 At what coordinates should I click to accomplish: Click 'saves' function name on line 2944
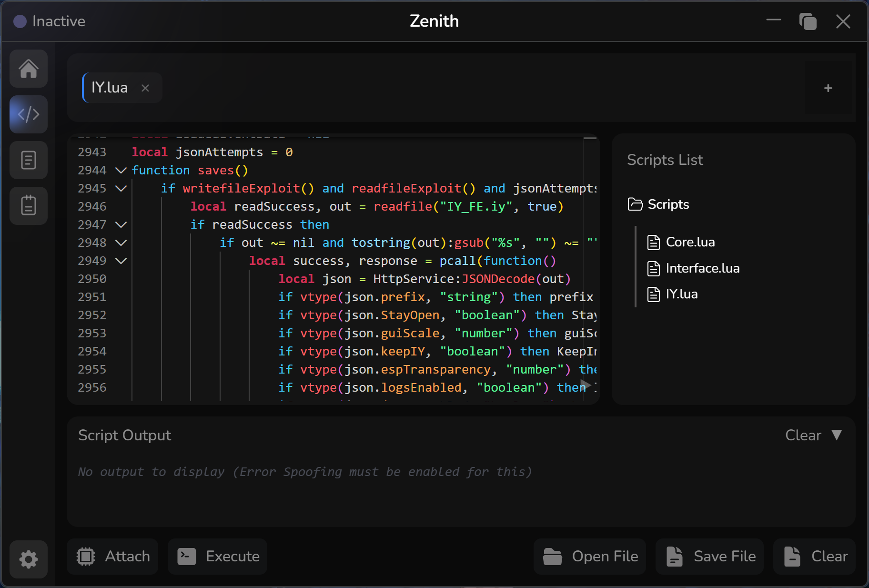pos(216,170)
